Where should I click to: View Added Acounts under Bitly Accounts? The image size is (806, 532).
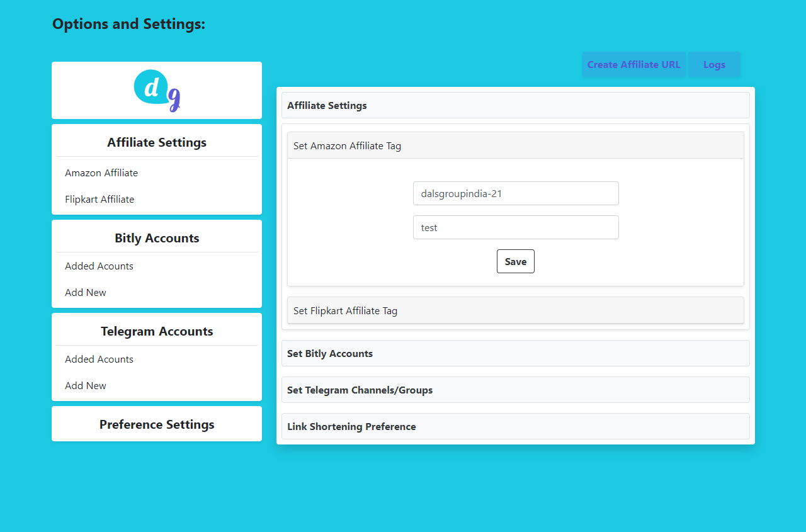pyautogui.click(x=99, y=266)
